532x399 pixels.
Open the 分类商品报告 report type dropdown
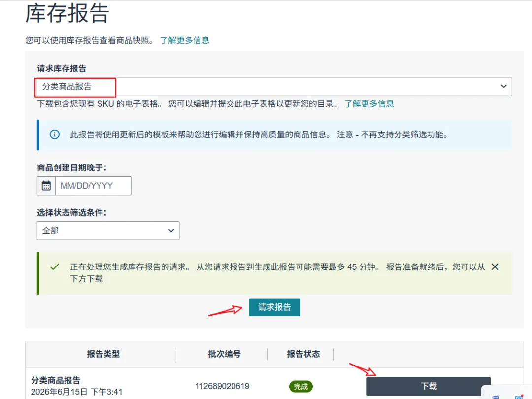[x=274, y=87]
